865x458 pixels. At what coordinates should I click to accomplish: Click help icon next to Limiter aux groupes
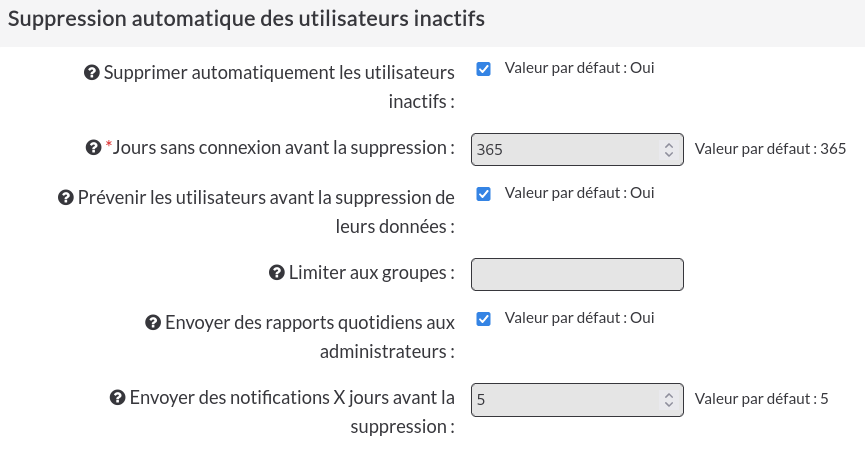[276, 273]
